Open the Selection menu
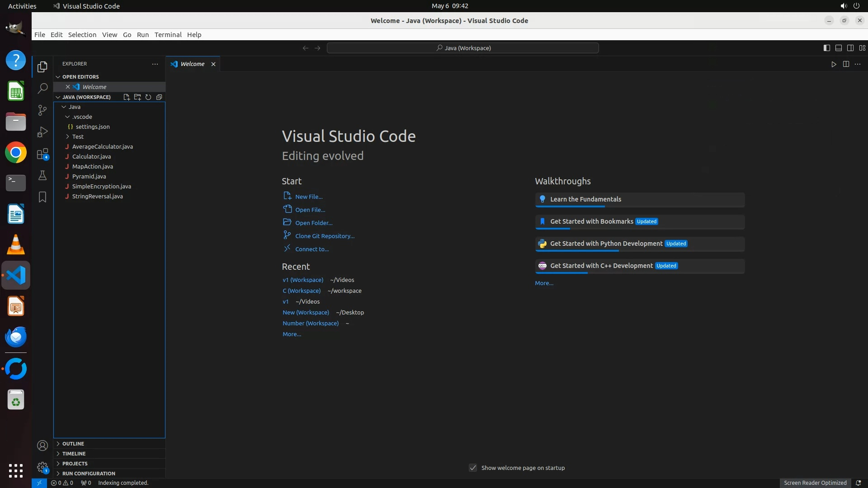This screenshot has width=868, height=488. (x=82, y=35)
